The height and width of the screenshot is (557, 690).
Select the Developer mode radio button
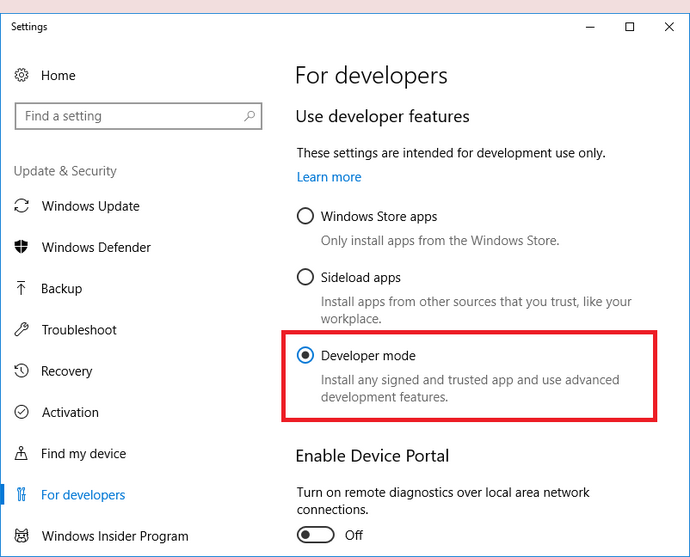coord(305,355)
